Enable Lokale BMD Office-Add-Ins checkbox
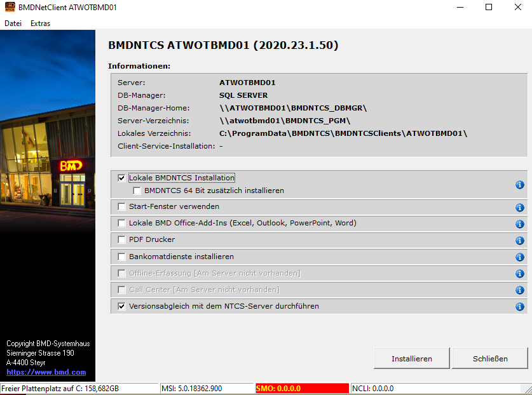 click(121, 223)
